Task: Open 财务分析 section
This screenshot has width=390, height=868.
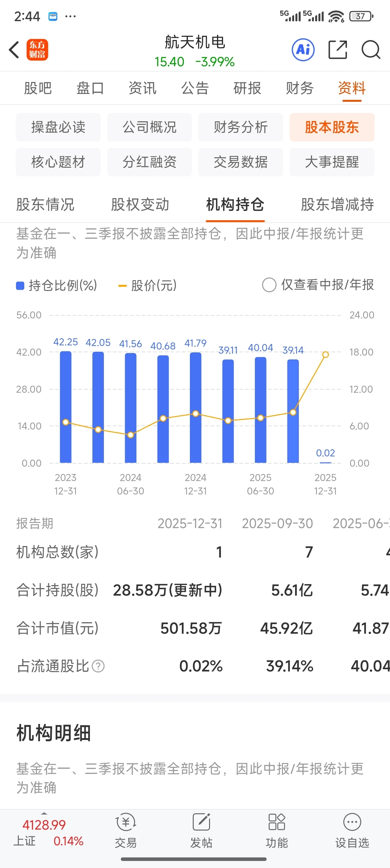Action: coord(241,127)
